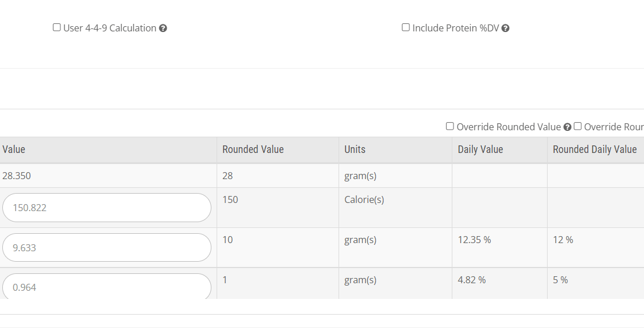The height and width of the screenshot is (328, 644).
Task: Enable the User 4-4-9 Calculation checkbox
Action: 57,27
